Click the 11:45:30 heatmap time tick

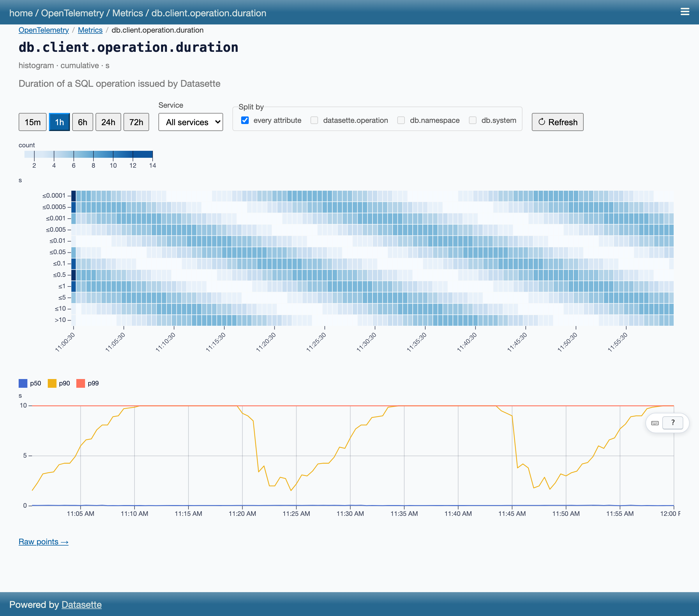point(517,342)
